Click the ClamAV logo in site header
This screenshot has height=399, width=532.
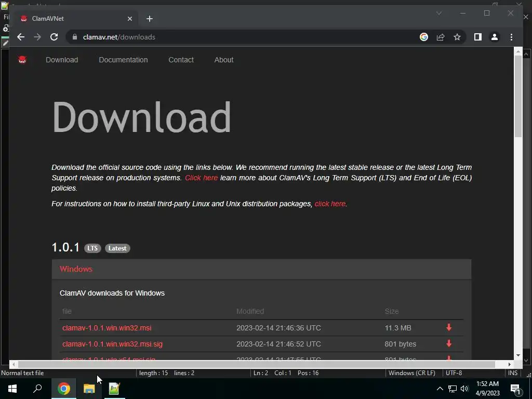click(22, 60)
